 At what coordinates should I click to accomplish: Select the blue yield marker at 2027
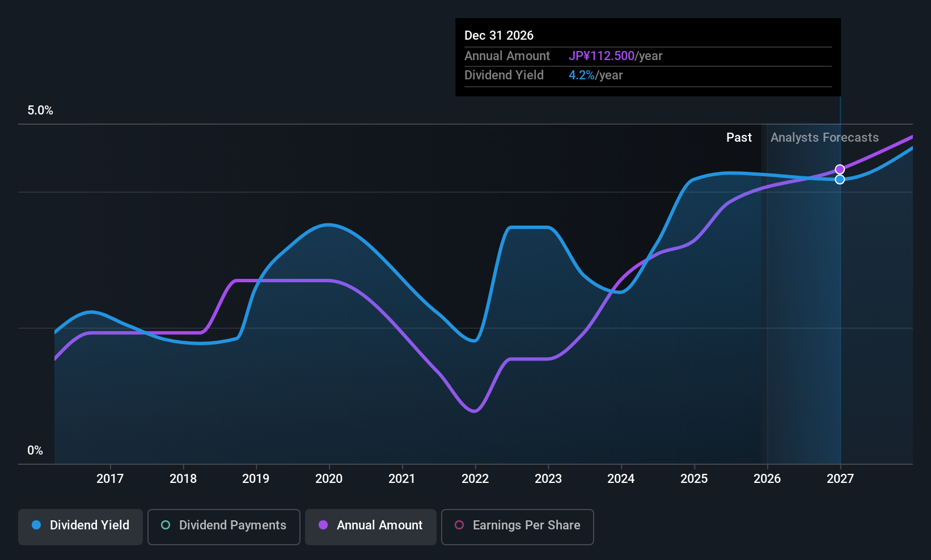(840, 179)
